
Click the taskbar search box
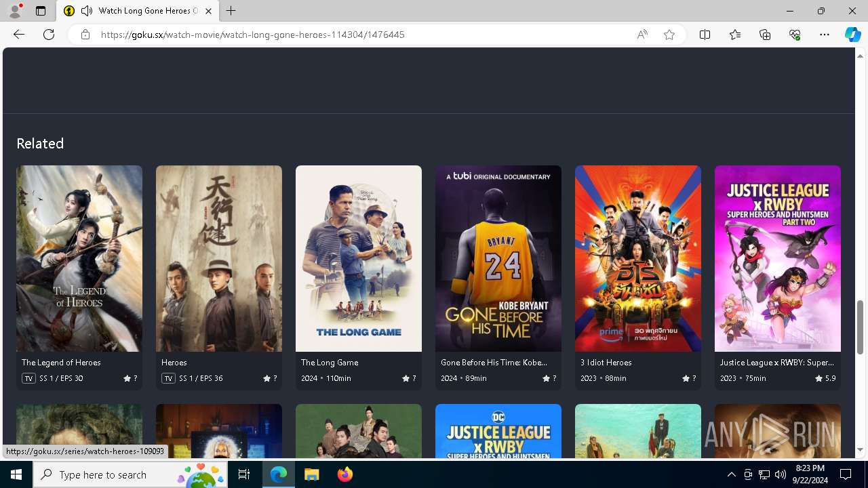click(x=131, y=474)
